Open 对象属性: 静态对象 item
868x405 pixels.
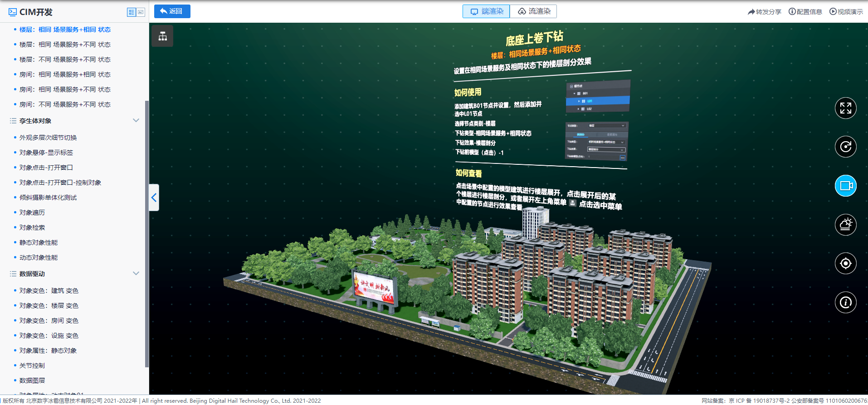click(48, 351)
